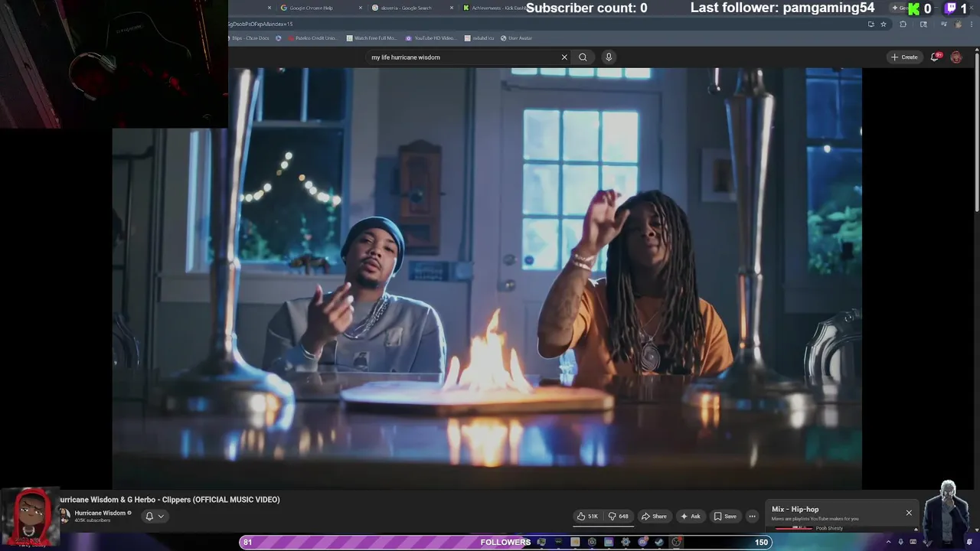Click the Mix - Hip-hop playlist title

click(795, 509)
